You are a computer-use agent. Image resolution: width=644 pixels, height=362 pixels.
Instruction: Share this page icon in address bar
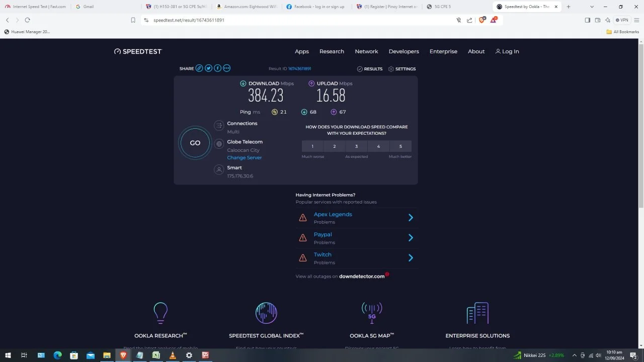point(469,20)
